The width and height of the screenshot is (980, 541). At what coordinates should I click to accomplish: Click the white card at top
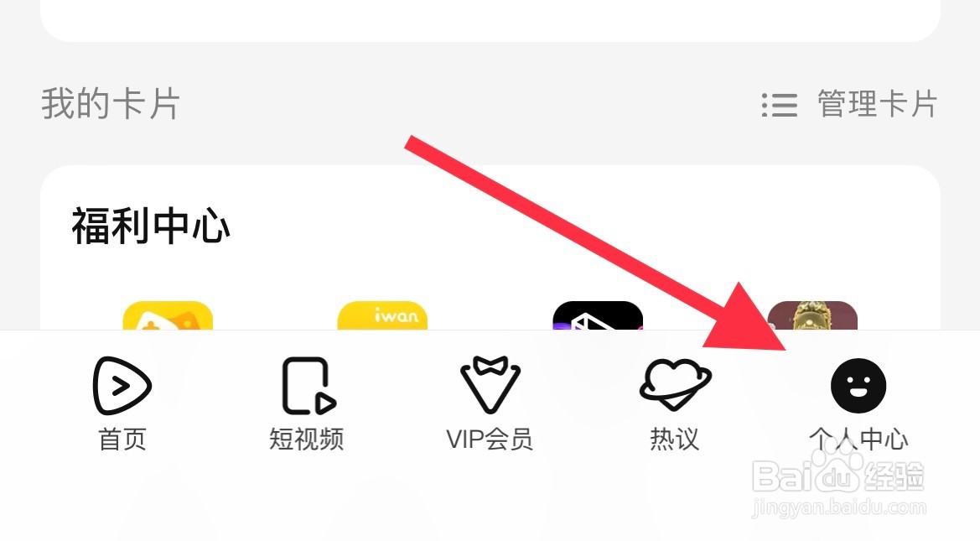pos(490,21)
